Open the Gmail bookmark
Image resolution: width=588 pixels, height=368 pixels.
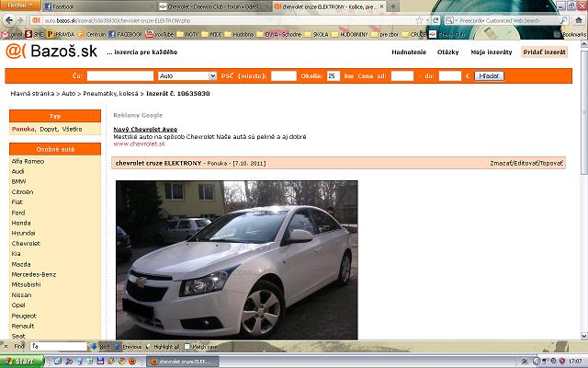pos(12,34)
